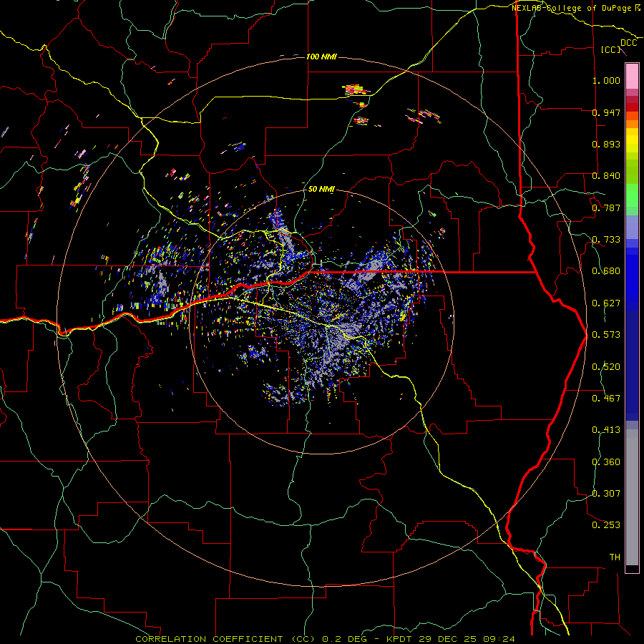This screenshot has height=644, width=644.
Task: Click the [CC] units label
Action: point(610,49)
